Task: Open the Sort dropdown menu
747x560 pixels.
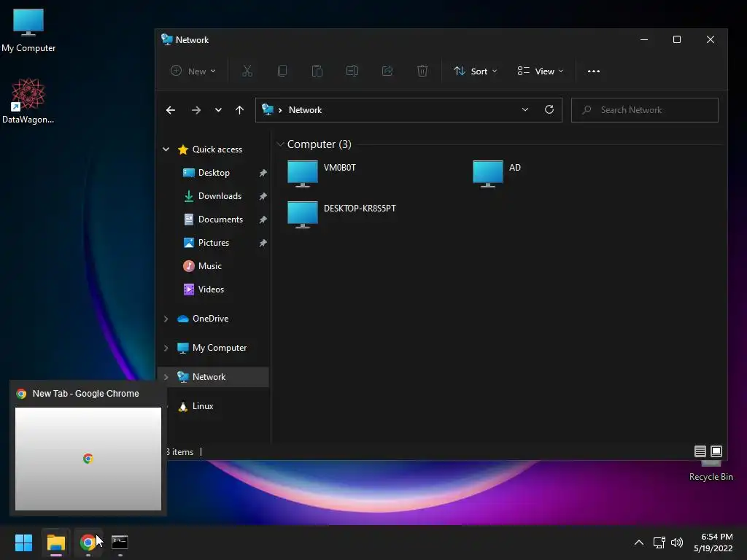Action: coord(475,71)
